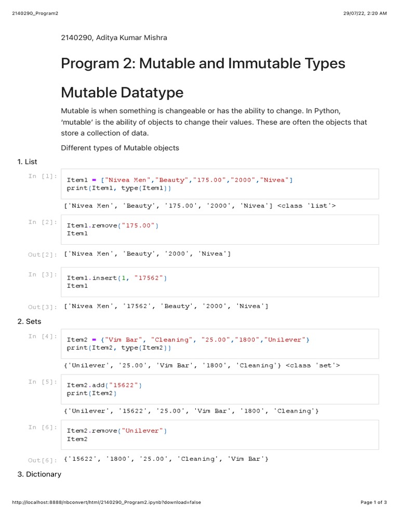Image resolution: width=399 pixels, height=532 pixels.
Task: Click the "Mutable Datatype" heading
Action: 122,92
